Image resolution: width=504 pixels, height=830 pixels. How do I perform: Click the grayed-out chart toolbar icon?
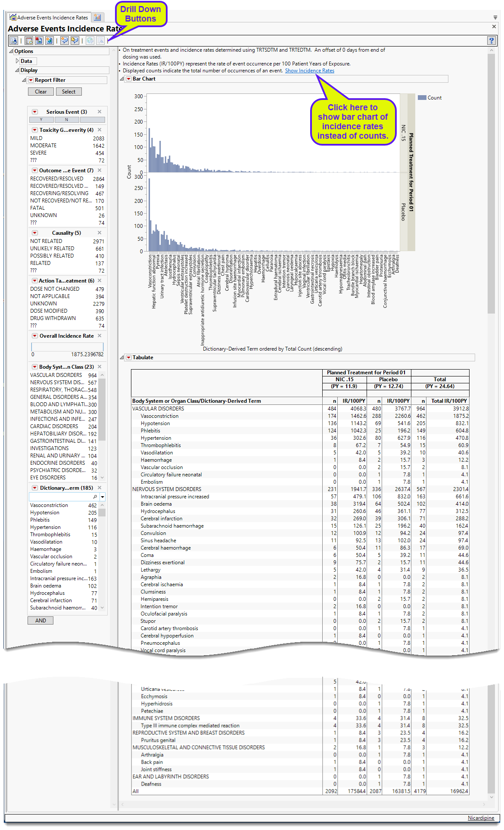coord(100,40)
